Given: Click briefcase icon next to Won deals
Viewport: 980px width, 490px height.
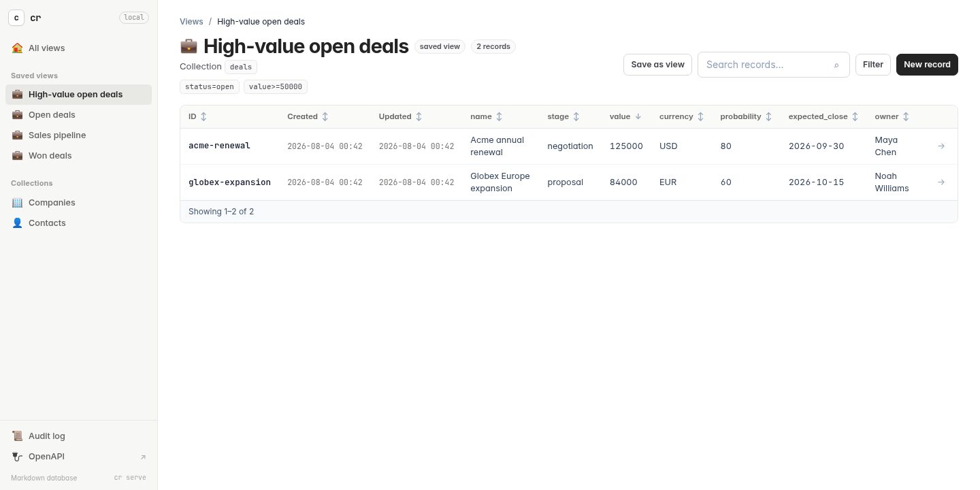Looking at the screenshot, I should (17, 156).
